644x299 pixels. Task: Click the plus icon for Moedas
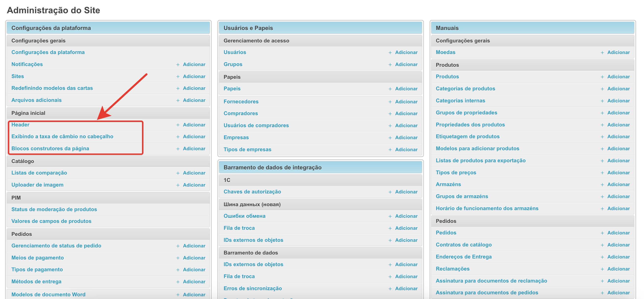(x=602, y=53)
